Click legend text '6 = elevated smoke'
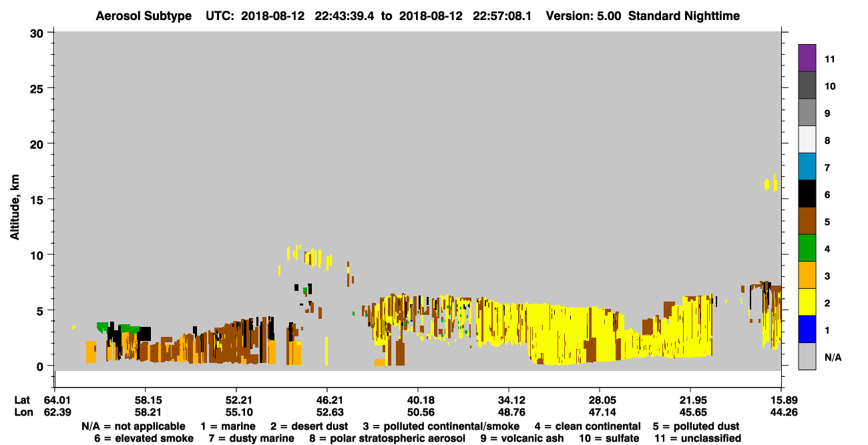The height and width of the screenshot is (445, 868). click(x=144, y=438)
